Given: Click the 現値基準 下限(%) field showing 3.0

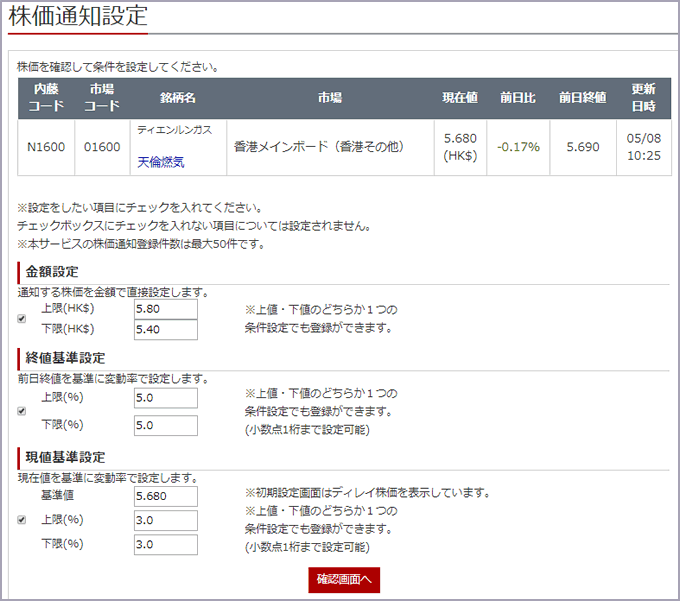Looking at the screenshot, I should 166,545.
